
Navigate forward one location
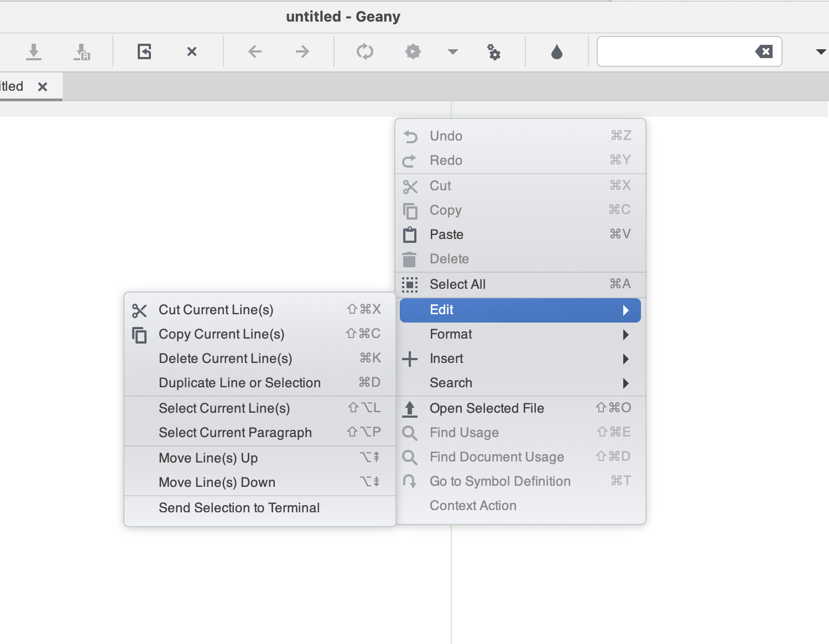(x=303, y=51)
